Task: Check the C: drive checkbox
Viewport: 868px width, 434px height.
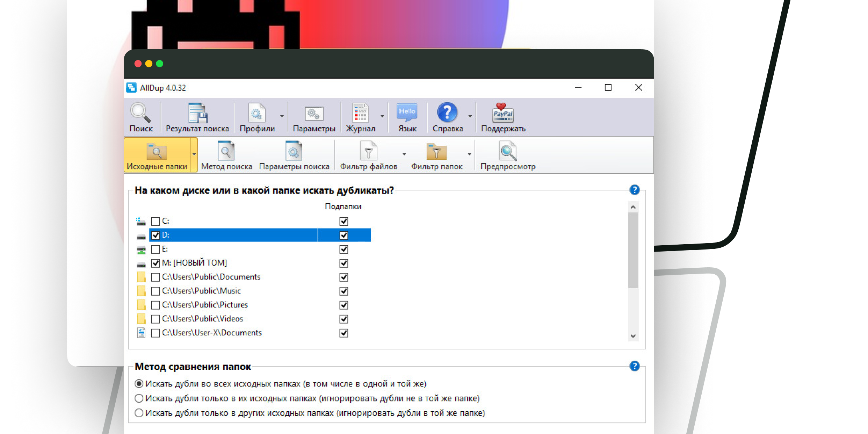Action: point(155,221)
